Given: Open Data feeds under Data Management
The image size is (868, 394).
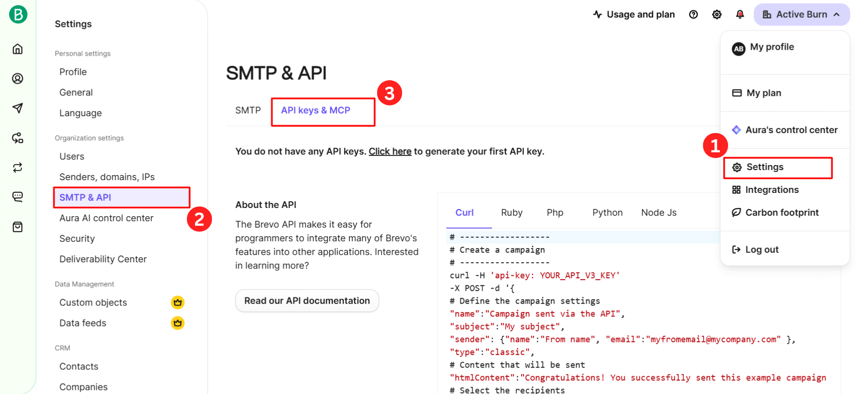Looking at the screenshot, I should coord(83,323).
